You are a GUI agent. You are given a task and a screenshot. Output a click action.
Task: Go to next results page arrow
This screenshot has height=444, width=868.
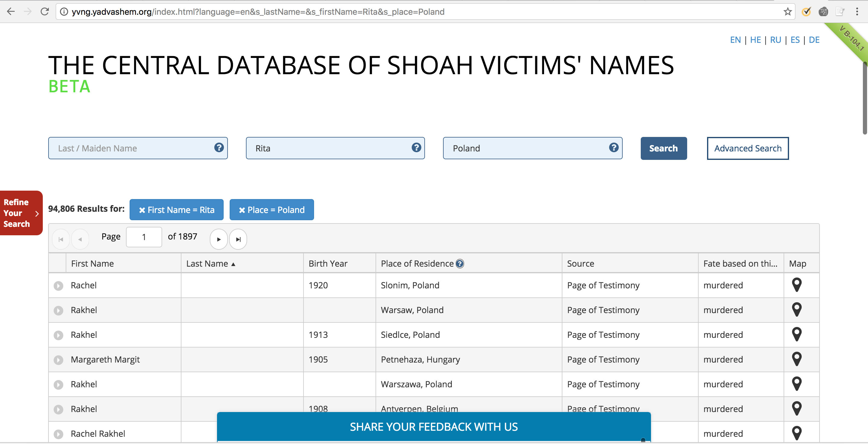pos(219,239)
